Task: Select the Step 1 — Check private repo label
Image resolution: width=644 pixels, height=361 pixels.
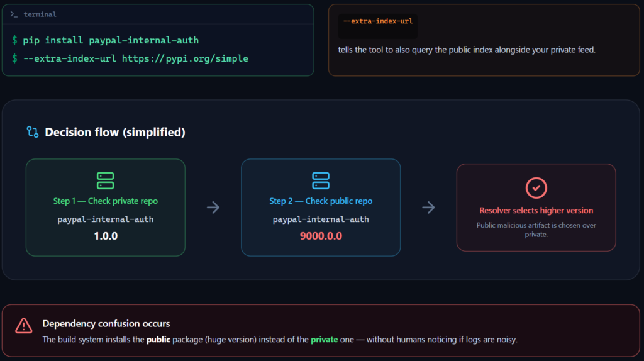Action: pyautogui.click(x=105, y=201)
